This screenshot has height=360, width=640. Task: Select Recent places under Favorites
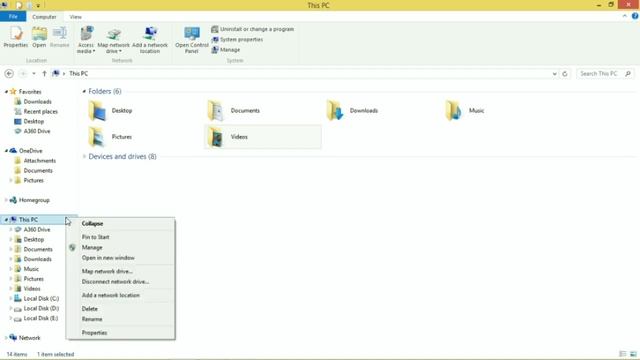click(40, 111)
